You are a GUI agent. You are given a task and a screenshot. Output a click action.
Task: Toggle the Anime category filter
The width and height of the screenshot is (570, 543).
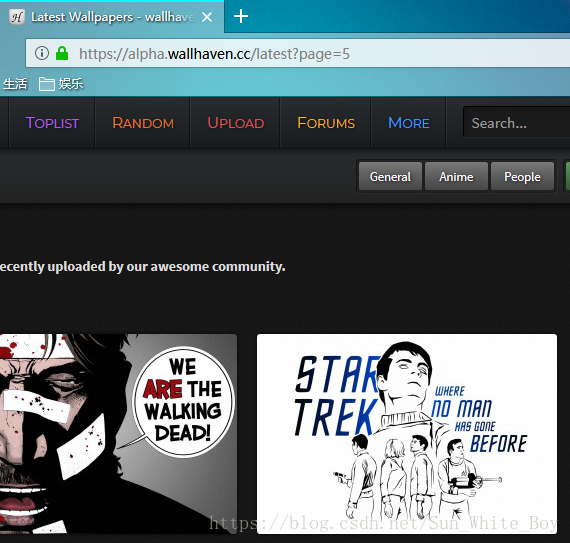point(456,176)
